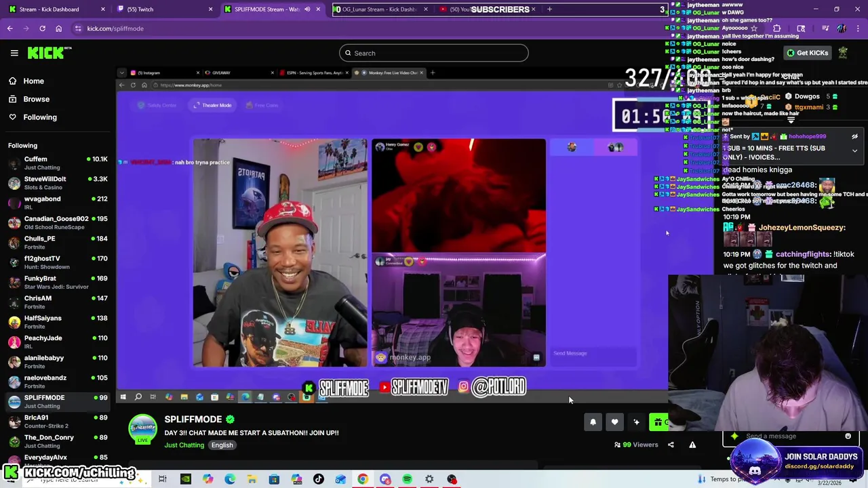Open Cuffem channel in Following list

pyautogui.click(x=57, y=163)
